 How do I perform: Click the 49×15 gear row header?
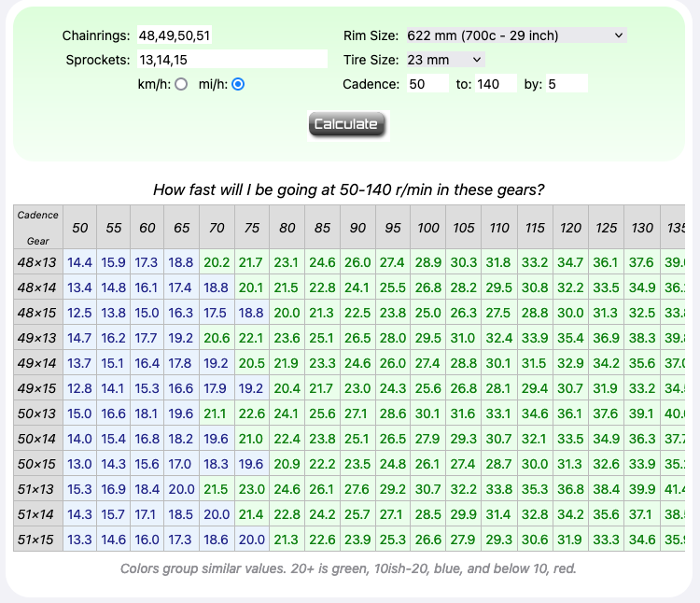38,388
